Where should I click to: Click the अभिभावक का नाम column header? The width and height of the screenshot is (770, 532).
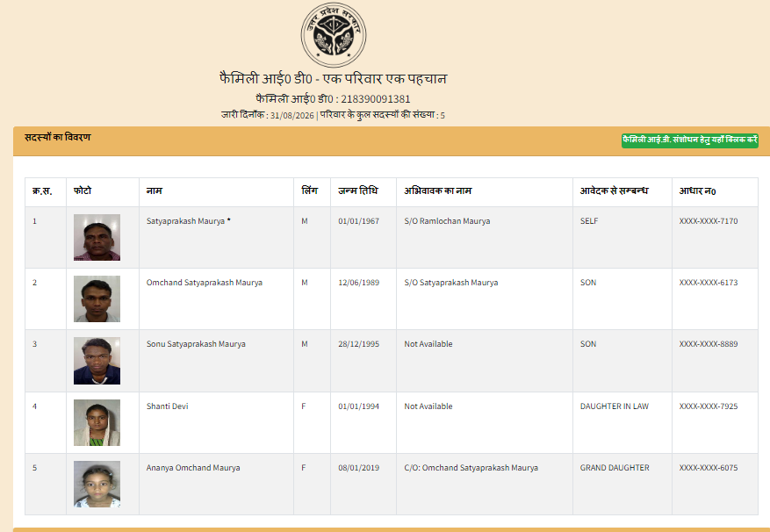tap(437, 191)
